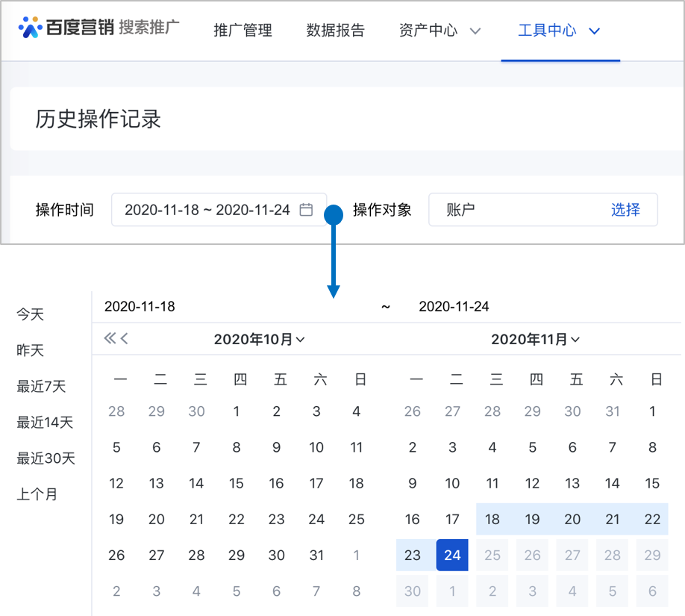Click the start date field 2020-11-18
Viewport: 685px width, 616px height.
(x=140, y=307)
